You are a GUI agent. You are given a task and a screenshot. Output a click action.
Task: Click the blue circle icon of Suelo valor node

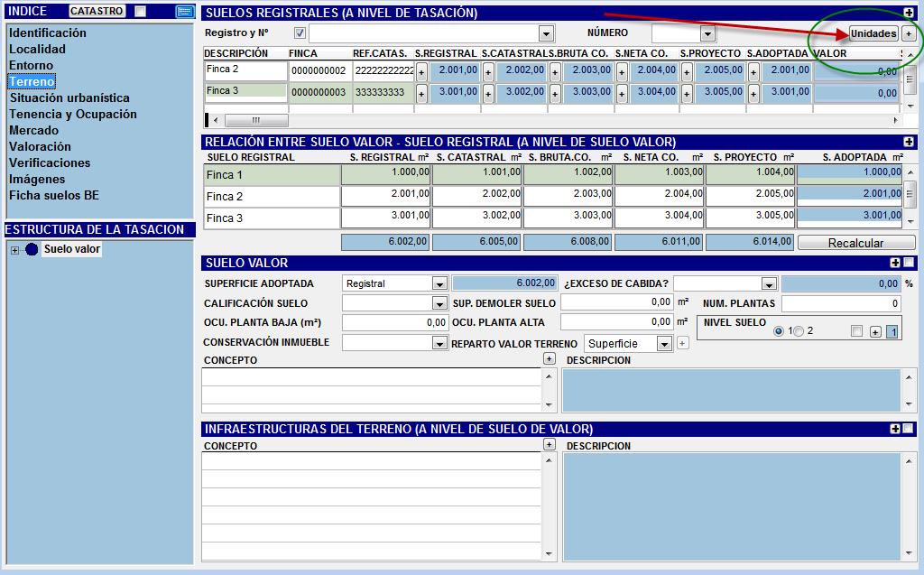pos(32,249)
